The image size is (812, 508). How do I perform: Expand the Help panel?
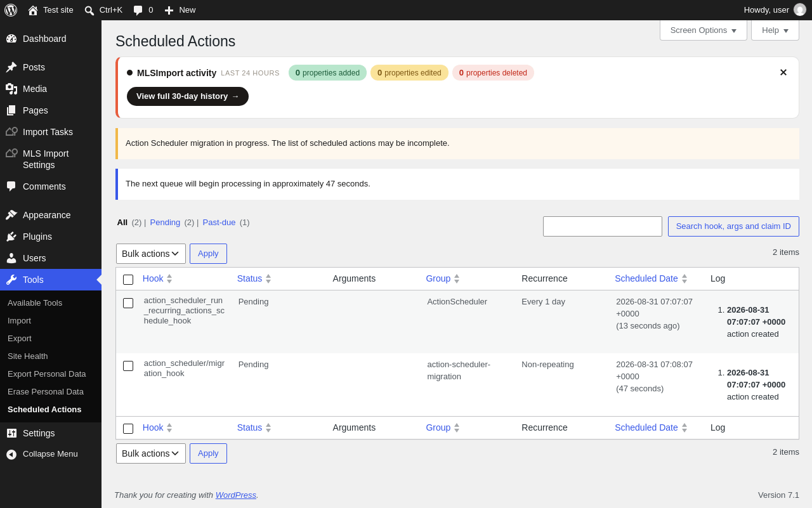coord(775,30)
